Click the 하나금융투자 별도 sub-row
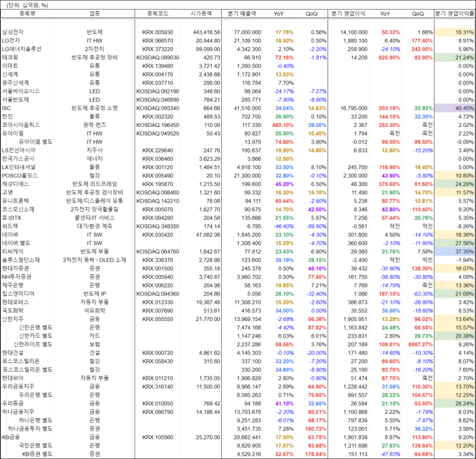The image size is (476, 459). tap(30, 429)
